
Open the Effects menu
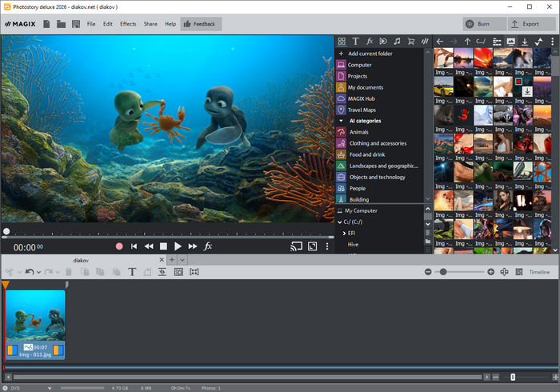[x=128, y=24]
